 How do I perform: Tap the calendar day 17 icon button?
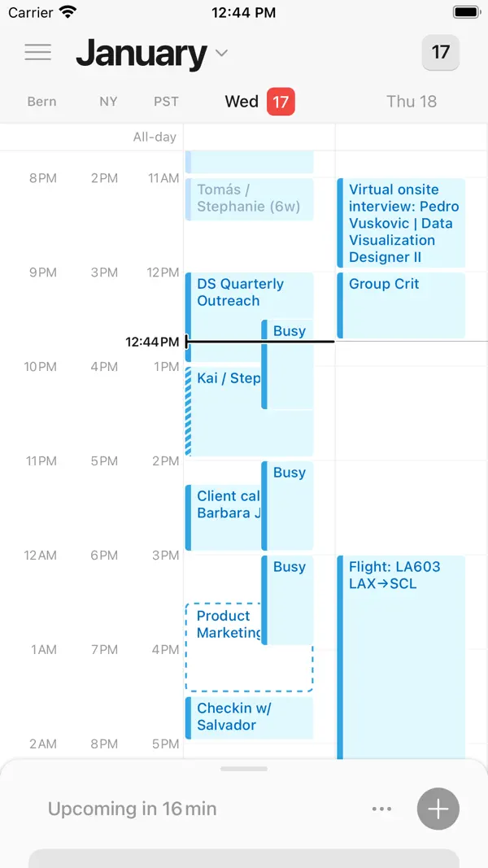[440, 52]
